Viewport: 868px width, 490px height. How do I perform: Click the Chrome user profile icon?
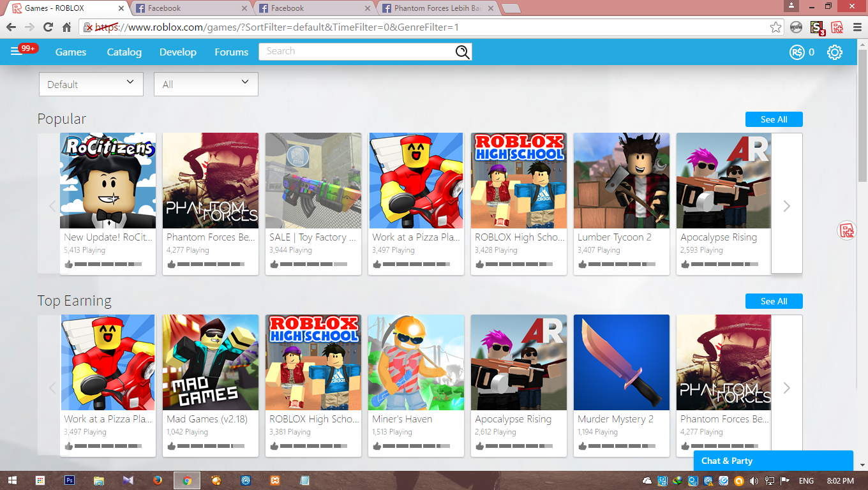(x=792, y=6)
